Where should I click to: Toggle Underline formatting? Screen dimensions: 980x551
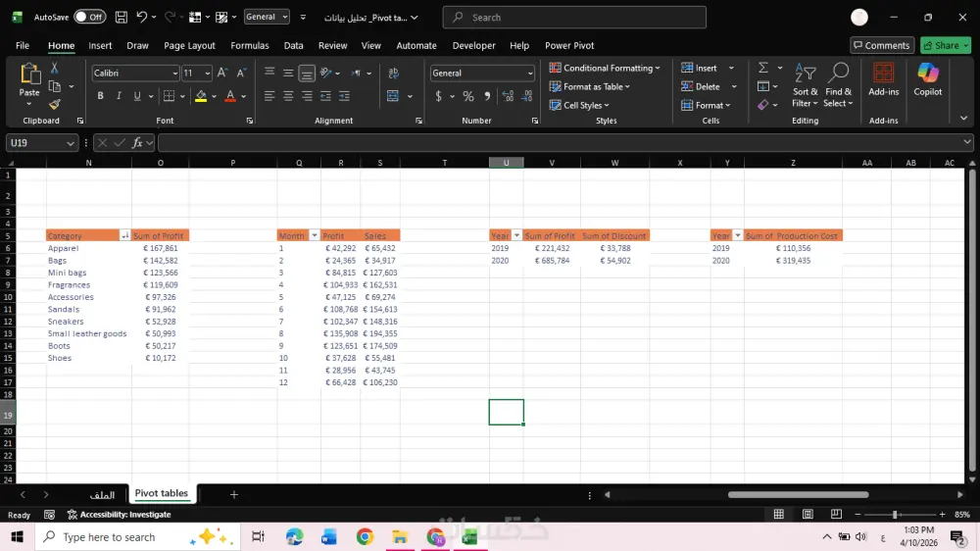(137, 96)
